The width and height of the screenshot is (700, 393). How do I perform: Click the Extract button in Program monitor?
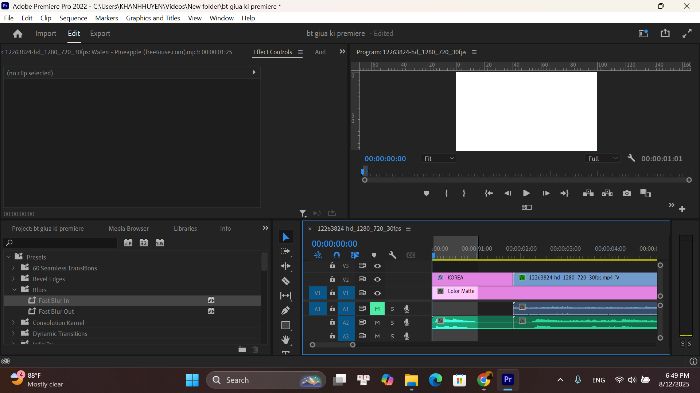pos(607,193)
